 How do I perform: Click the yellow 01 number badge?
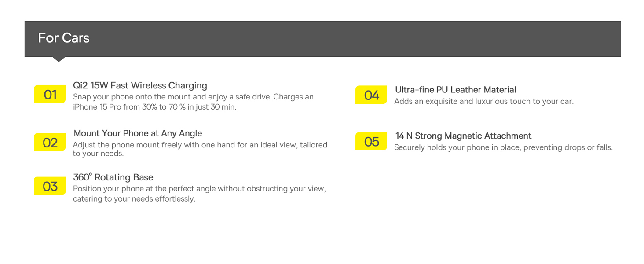pos(50,95)
